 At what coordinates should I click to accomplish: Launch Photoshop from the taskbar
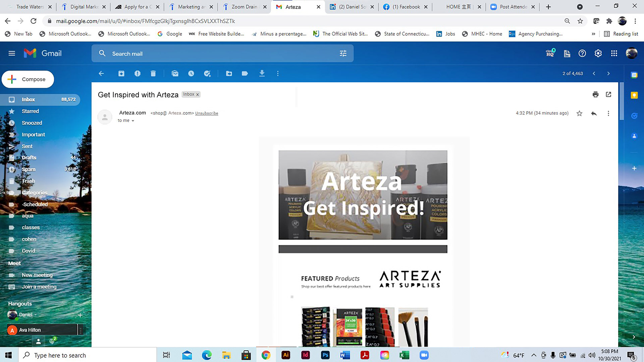325,355
